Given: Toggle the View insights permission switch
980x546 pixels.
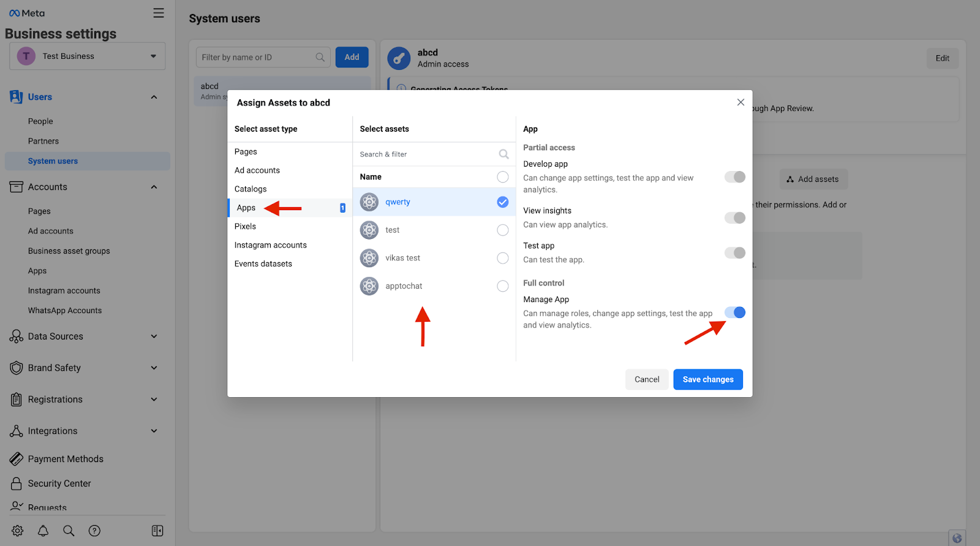Looking at the screenshot, I should (735, 218).
